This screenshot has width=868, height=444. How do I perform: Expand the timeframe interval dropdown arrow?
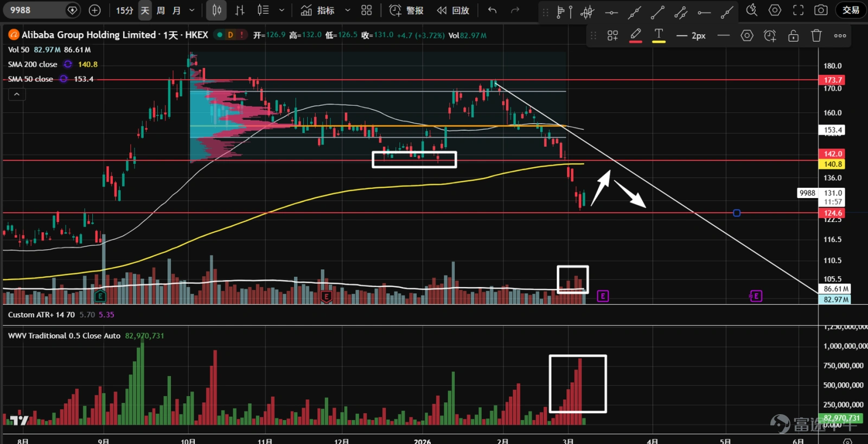coord(192,10)
